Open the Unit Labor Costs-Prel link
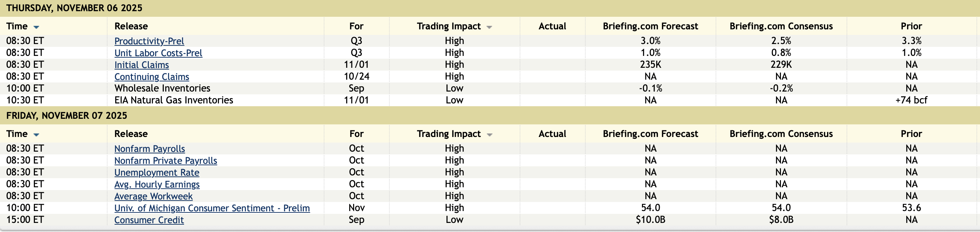The height and width of the screenshot is (232, 980). [158, 53]
